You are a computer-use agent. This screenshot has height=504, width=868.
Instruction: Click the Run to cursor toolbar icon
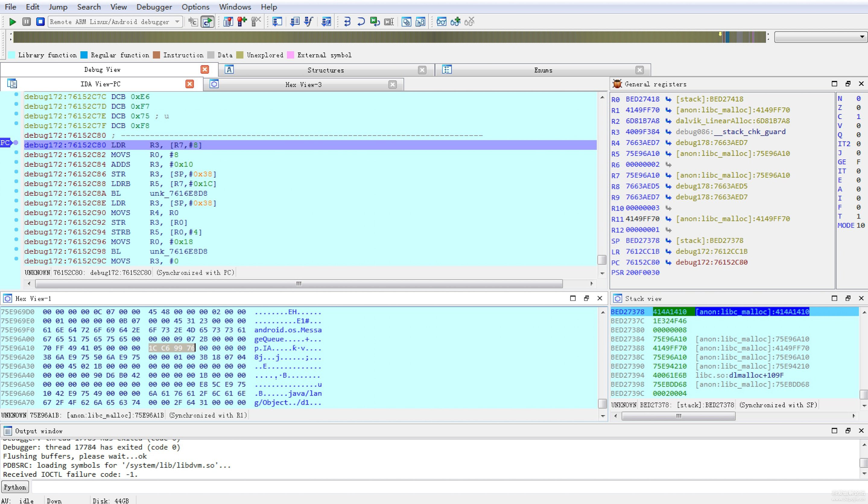click(389, 22)
